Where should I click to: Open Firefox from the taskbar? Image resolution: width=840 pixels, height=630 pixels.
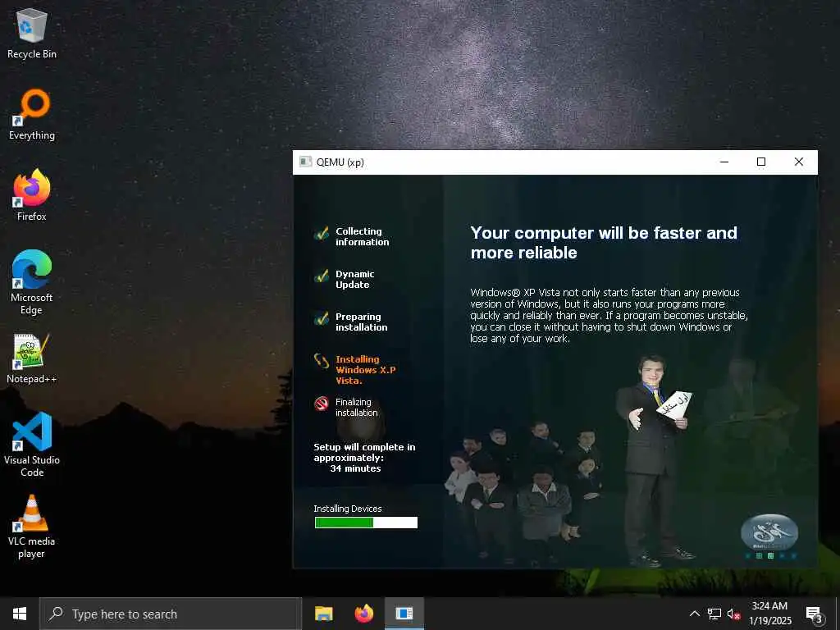[363, 614]
